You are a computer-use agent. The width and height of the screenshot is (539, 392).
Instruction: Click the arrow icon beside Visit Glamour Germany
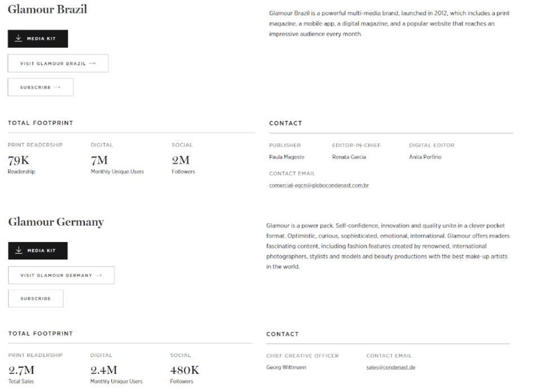[99, 275]
